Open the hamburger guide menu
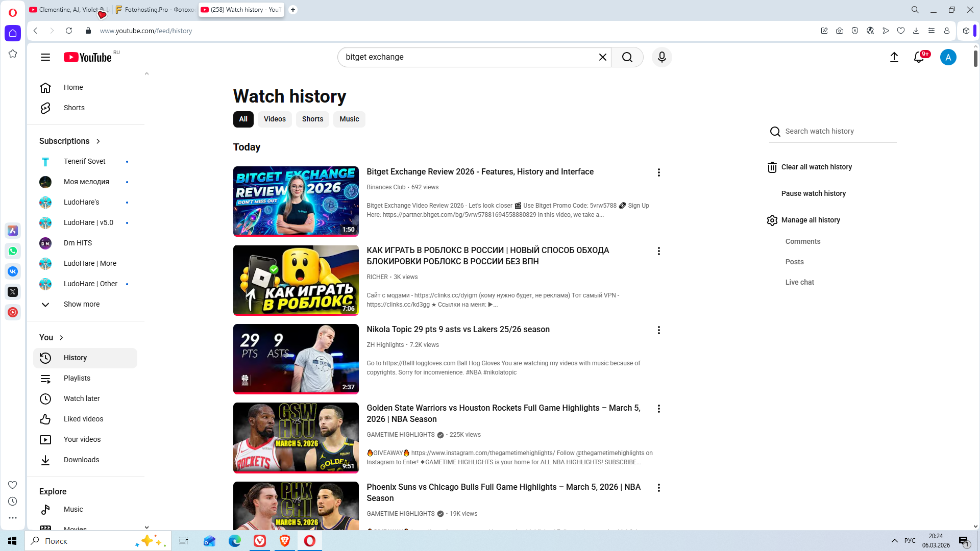 pyautogui.click(x=45, y=57)
